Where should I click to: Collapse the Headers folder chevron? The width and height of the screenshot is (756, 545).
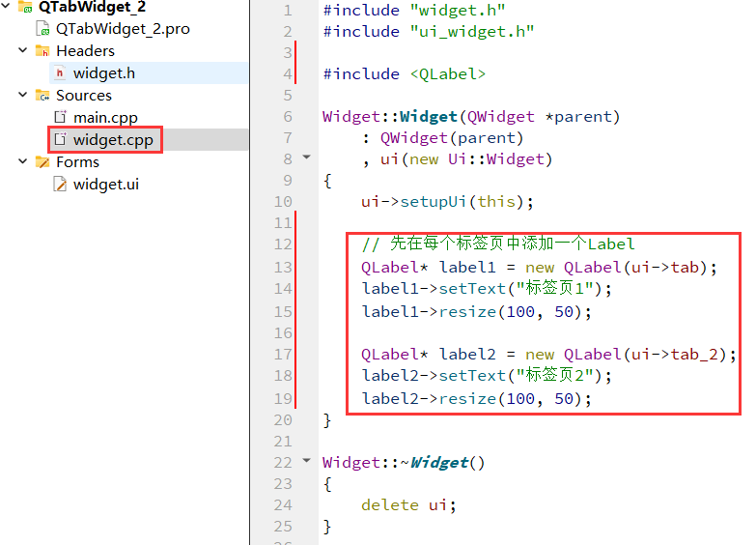(22, 50)
